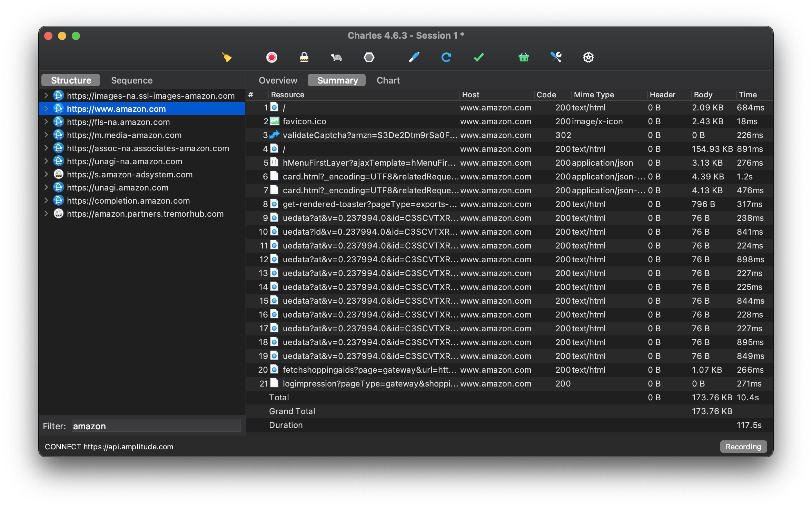The height and width of the screenshot is (508, 812).
Task: Select the www.amazon.com host entry
Action: 116,108
